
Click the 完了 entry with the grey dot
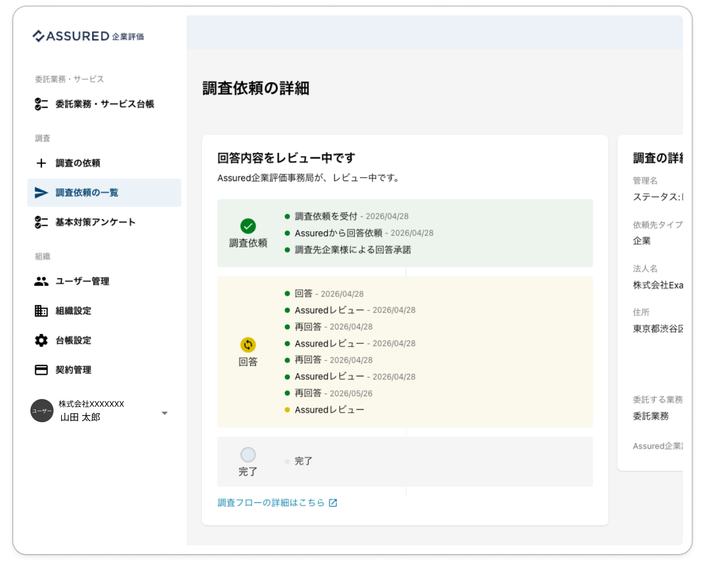[x=304, y=462]
